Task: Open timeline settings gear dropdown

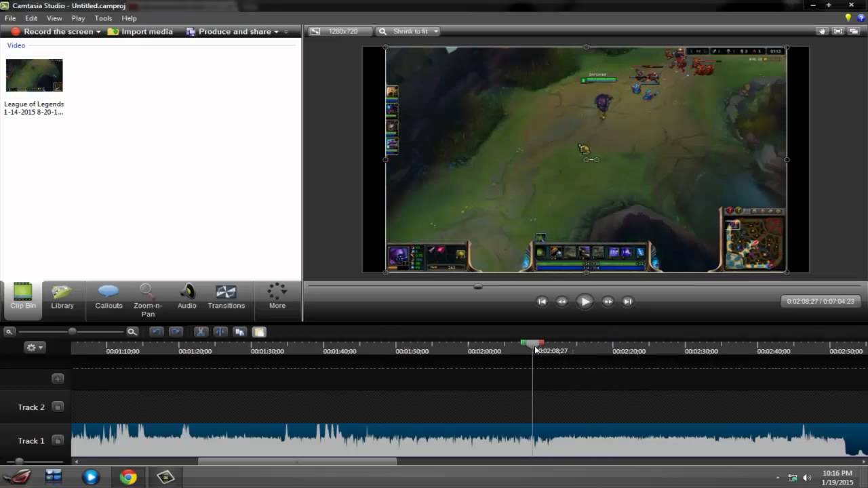Action: (x=34, y=347)
